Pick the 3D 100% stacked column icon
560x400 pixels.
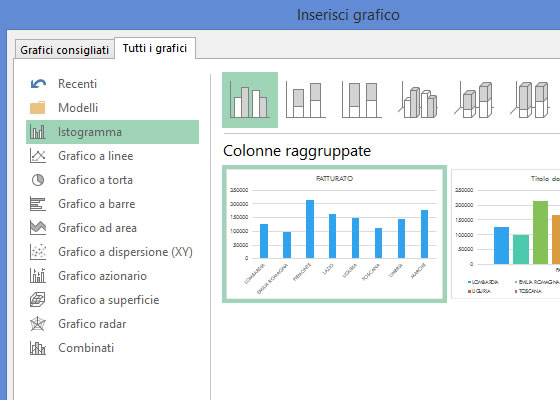(x=530, y=100)
